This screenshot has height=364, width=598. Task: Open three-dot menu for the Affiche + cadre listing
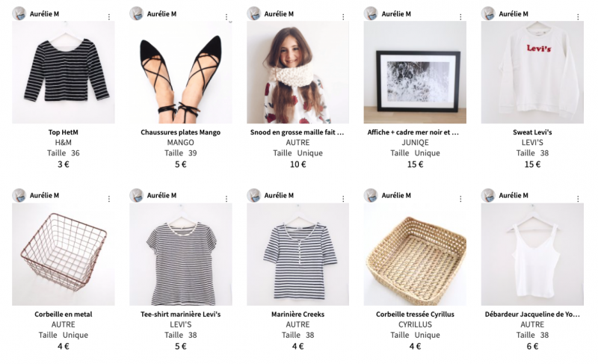pos(460,16)
